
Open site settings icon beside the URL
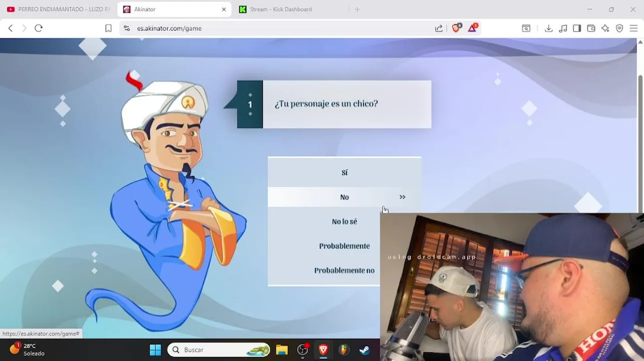coord(127,29)
